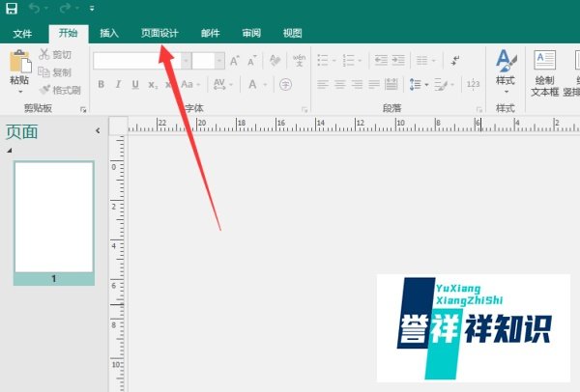Click the horizontal ruler
Screen dimensions: 580x392
(x=354, y=125)
